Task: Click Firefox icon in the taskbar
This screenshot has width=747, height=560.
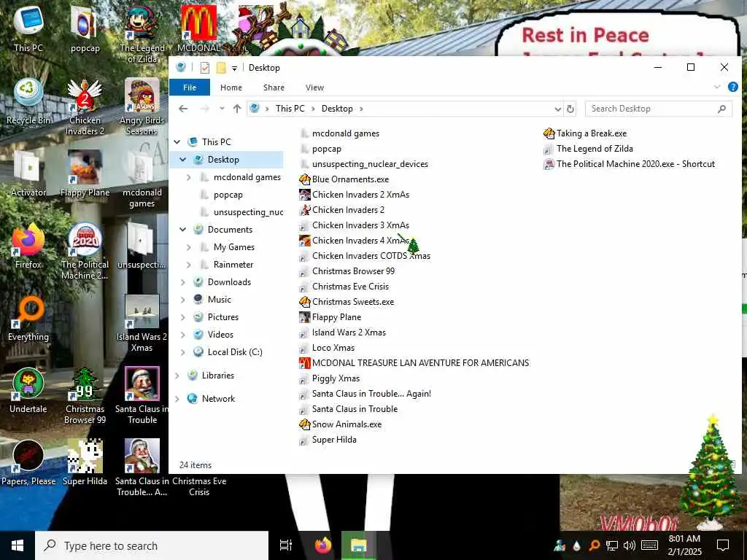Action: [x=323, y=545]
